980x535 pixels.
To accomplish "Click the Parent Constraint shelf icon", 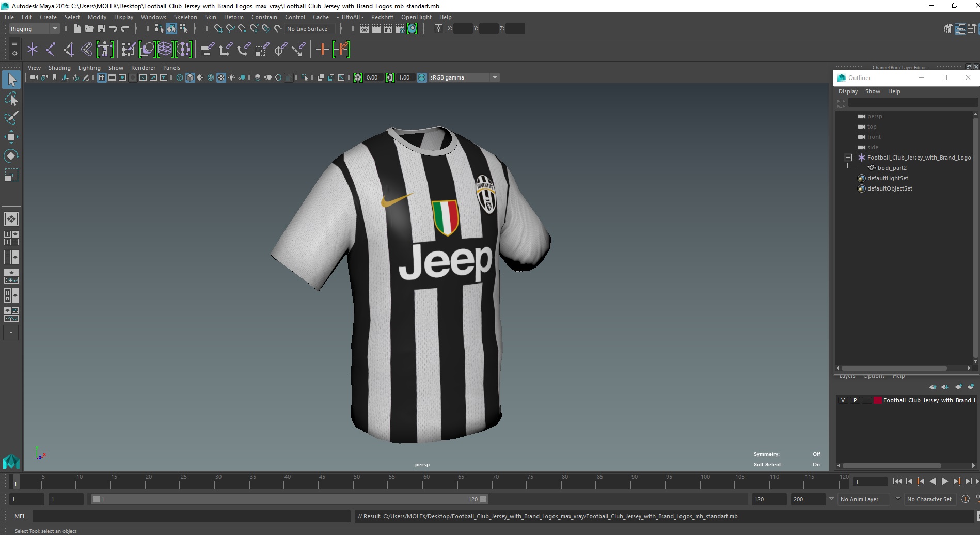I will coord(207,50).
